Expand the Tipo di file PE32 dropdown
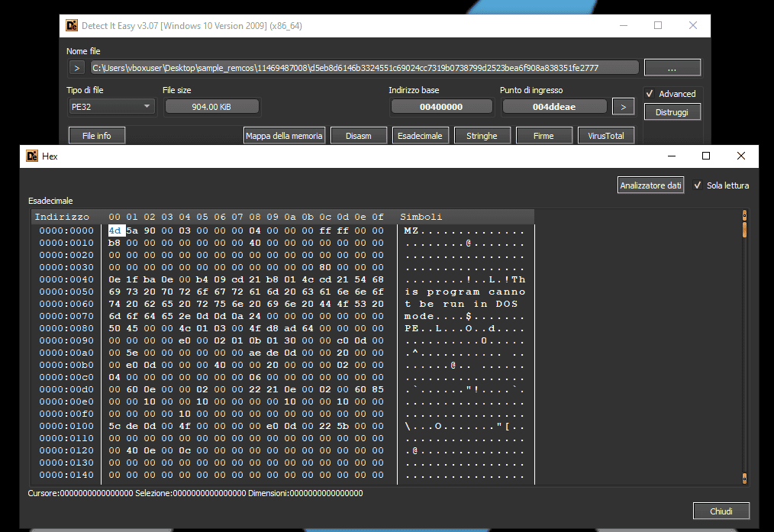 coord(111,107)
